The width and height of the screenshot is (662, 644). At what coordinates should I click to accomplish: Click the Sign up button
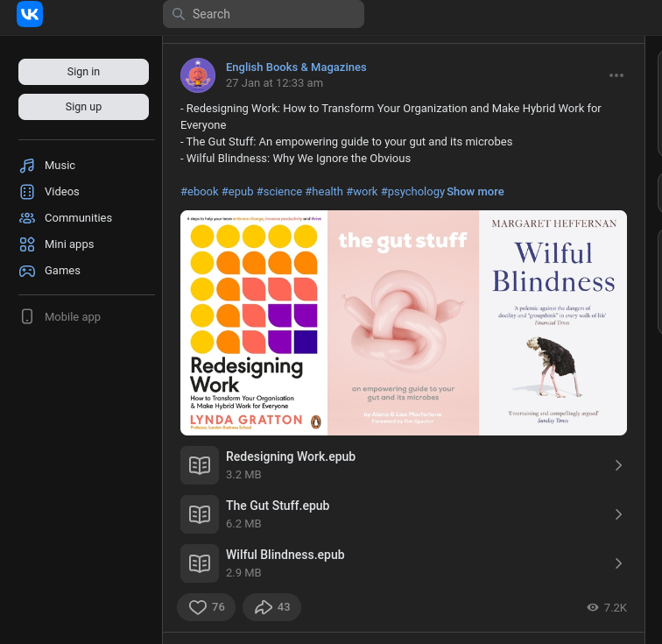tap(83, 107)
